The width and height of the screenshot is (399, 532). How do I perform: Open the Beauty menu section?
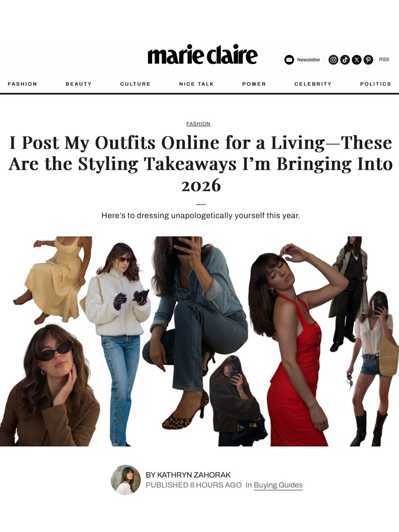79,84
